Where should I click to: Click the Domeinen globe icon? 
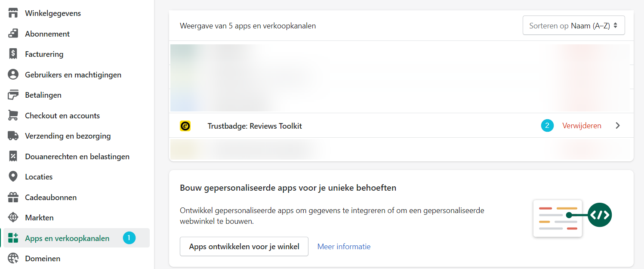tap(13, 259)
